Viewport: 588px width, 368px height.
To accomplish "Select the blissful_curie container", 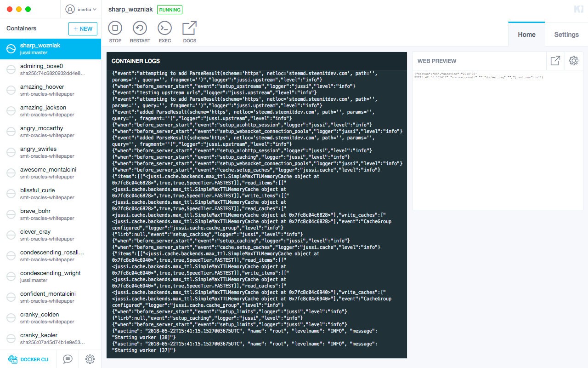I will tap(51, 194).
